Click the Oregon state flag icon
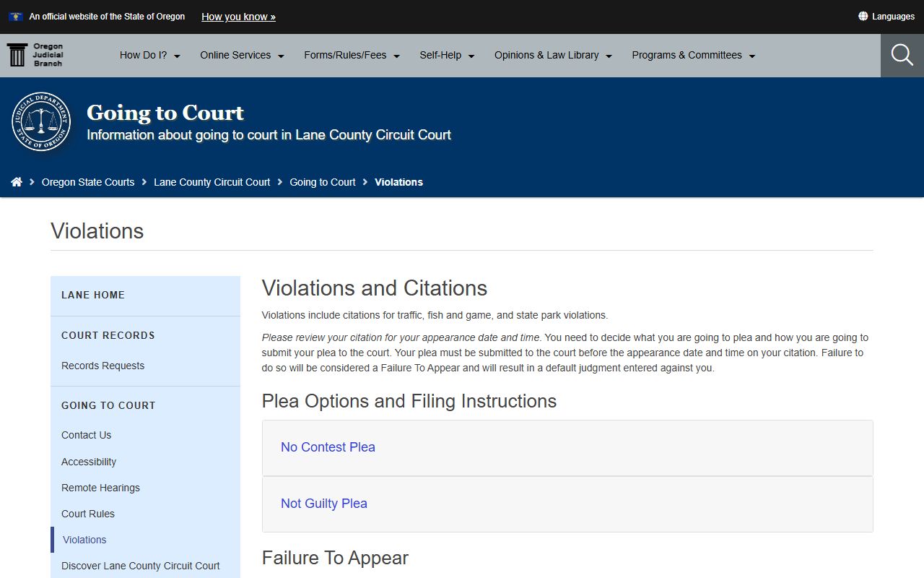Viewport: 924px width, 578px height. 15,17
